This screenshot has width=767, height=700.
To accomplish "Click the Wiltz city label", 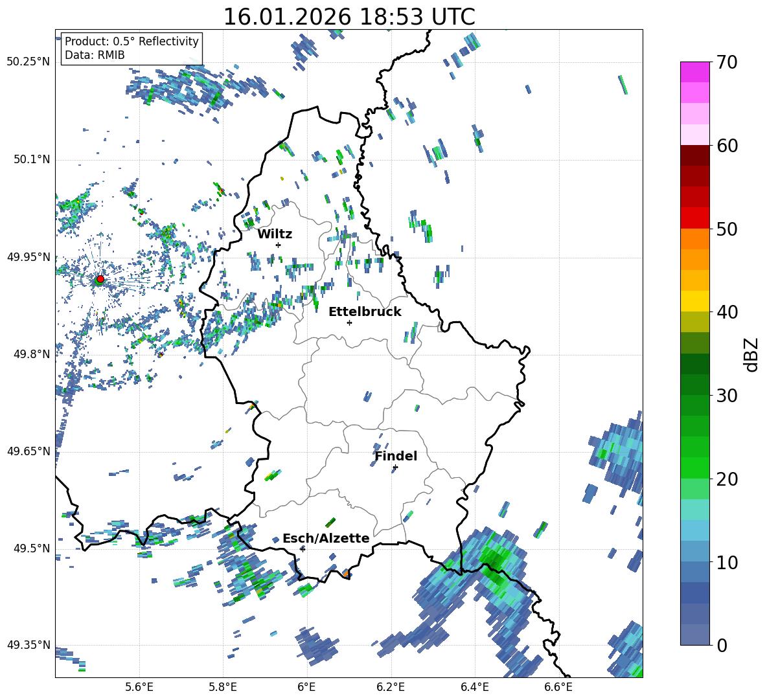I will click(275, 234).
